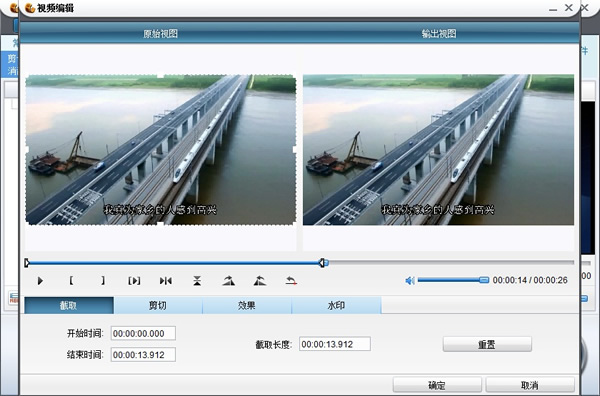Open the 水印 tab
The height and width of the screenshot is (396, 600).
[336, 305]
